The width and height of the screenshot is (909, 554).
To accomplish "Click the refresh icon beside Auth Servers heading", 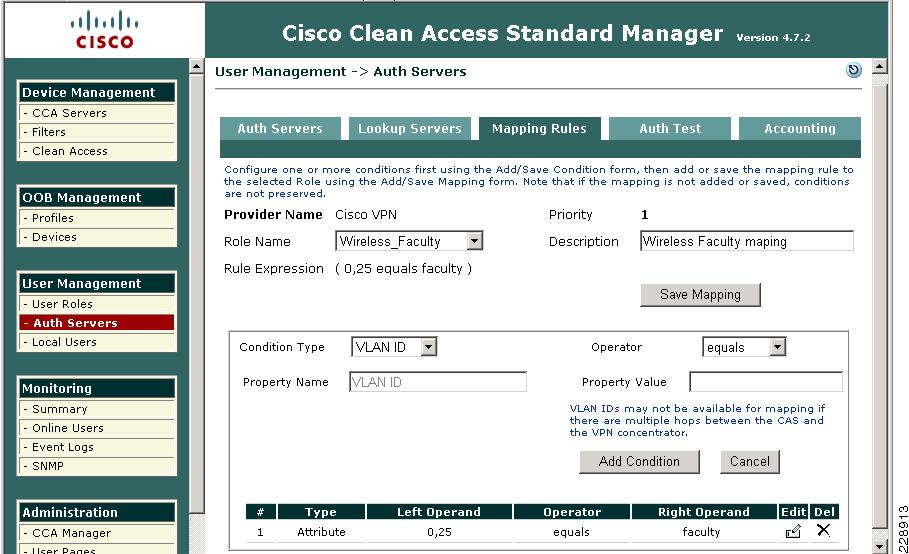I will click(x=853, y=71).
